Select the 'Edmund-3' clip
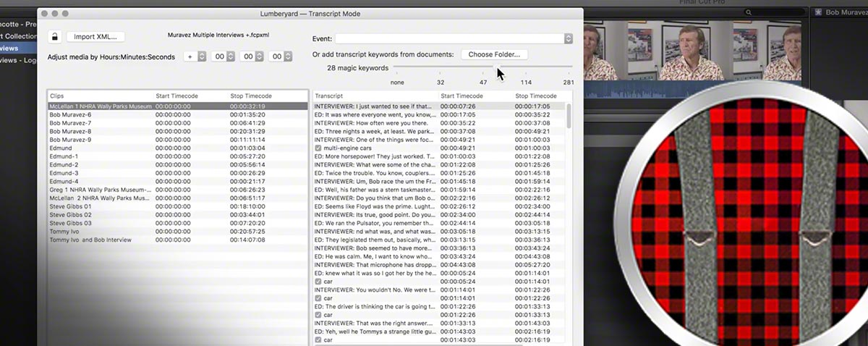The image size is (868, 346). tap(177, 173)
